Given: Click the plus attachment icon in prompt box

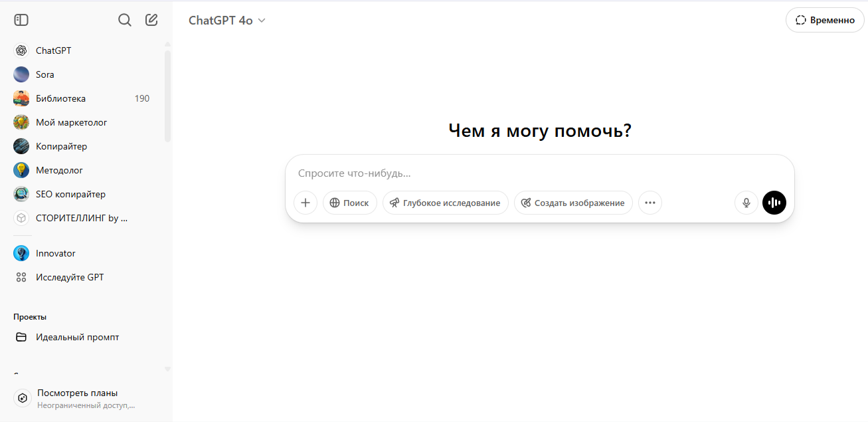Looking at the screenshot, I should 305,203.
